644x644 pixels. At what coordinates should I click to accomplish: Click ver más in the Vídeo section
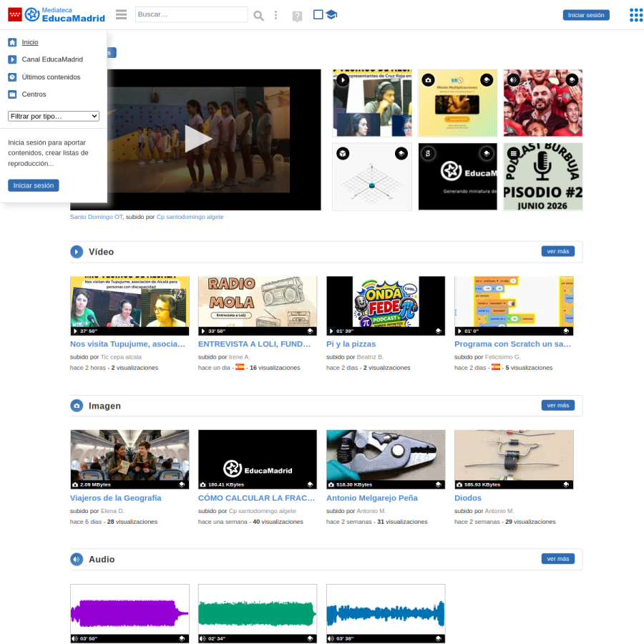coord(557,251)
